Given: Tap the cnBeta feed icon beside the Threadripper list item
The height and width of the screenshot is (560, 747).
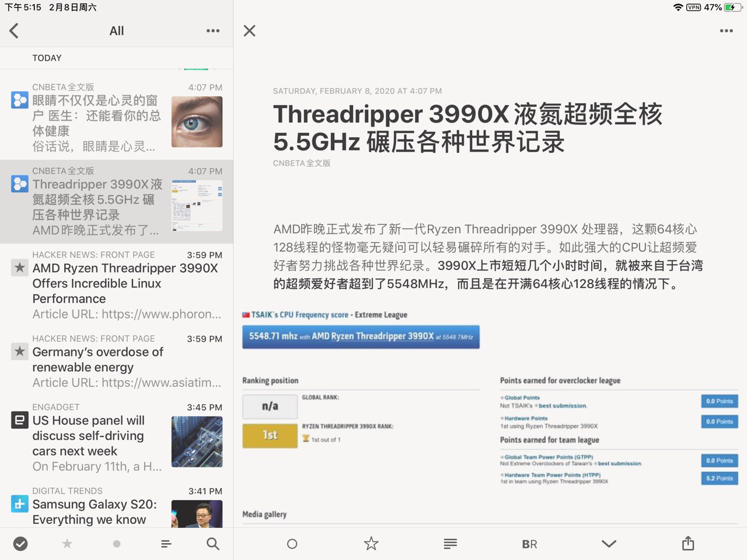Looking at the screenshot, I should tap(20, 184).
